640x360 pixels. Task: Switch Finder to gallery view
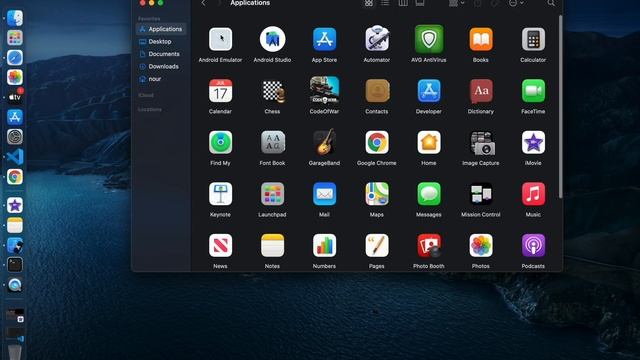click(x=420, y=3)
